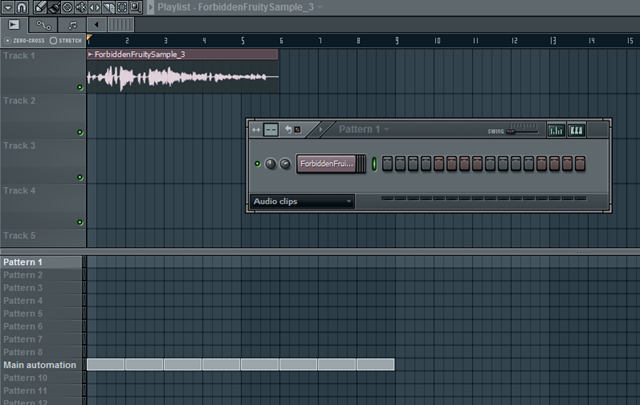
Task: Pick the Zoom magnifier tool
Action: pyautogui.click(x=136, y=7)
